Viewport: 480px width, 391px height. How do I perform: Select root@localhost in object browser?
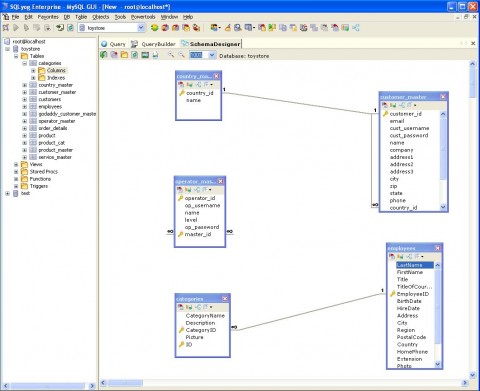tap(29, 41)
